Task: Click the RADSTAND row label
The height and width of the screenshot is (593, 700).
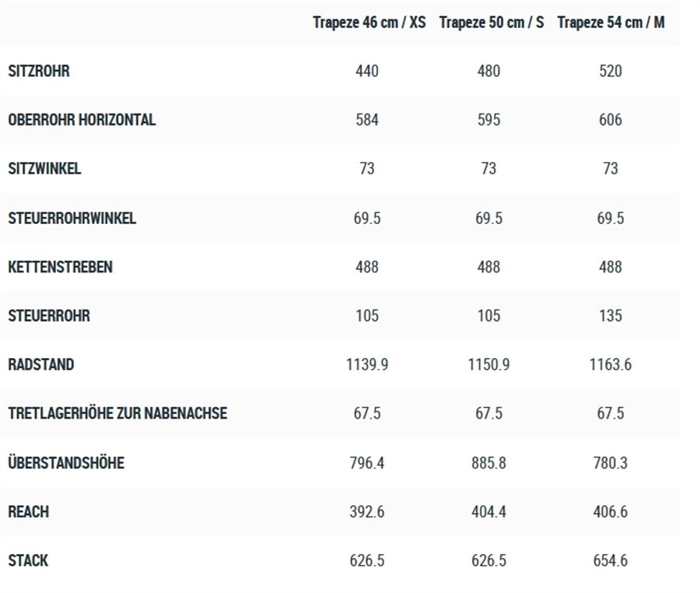Action: pyautogui.click(x=41, y=364)
